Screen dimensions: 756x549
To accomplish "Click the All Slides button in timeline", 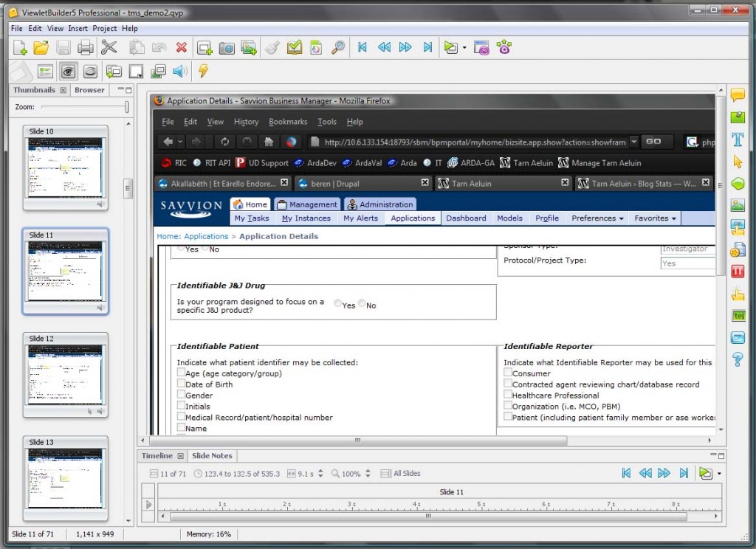I will point(401,474).
